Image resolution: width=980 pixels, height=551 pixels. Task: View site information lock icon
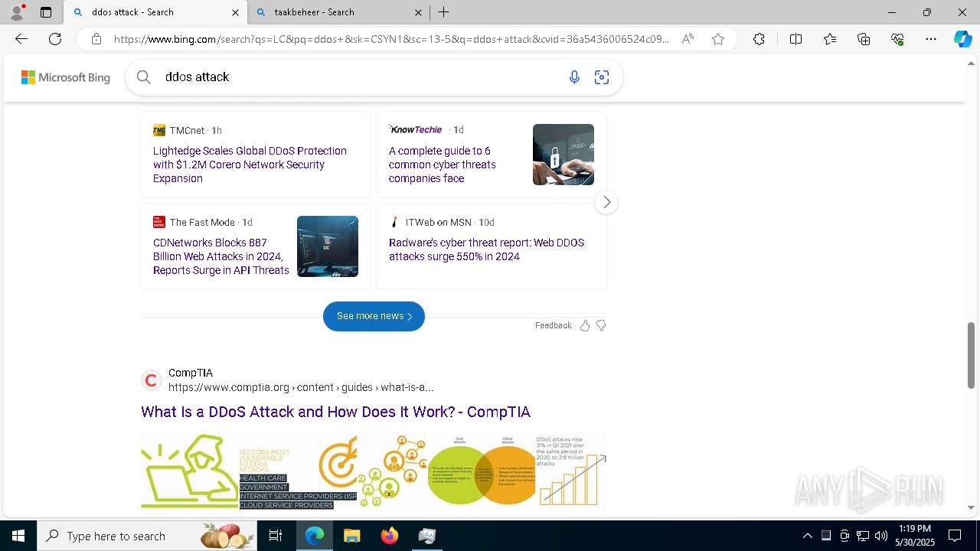point(96,39)
